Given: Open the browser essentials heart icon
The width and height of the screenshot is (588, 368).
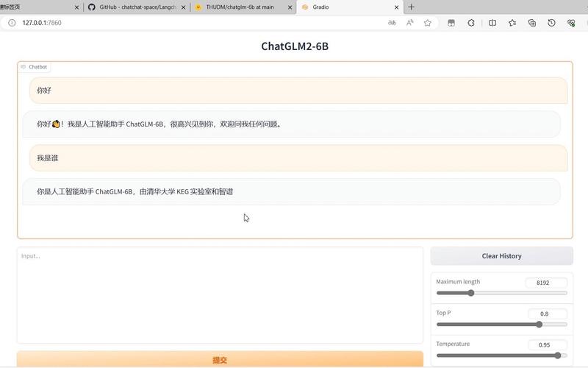Looking at the screenshot, I should point(571,23).
